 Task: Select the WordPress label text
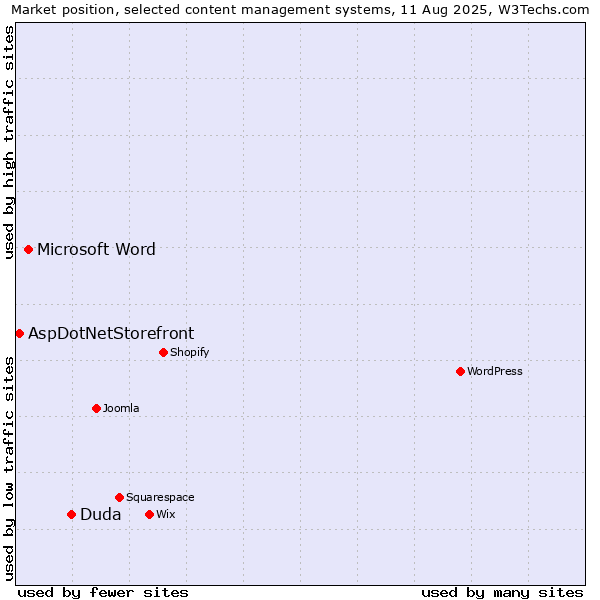[x=495, y=371]
